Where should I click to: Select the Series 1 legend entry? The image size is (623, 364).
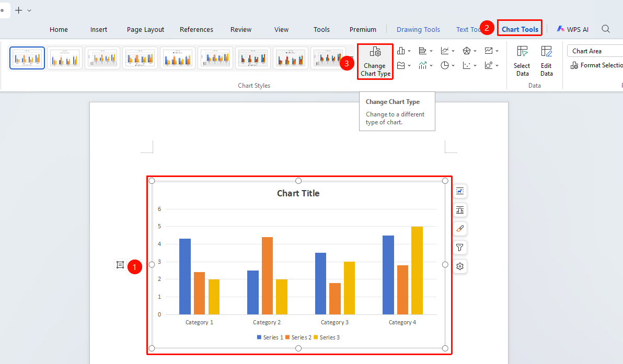tap(270, 337)
